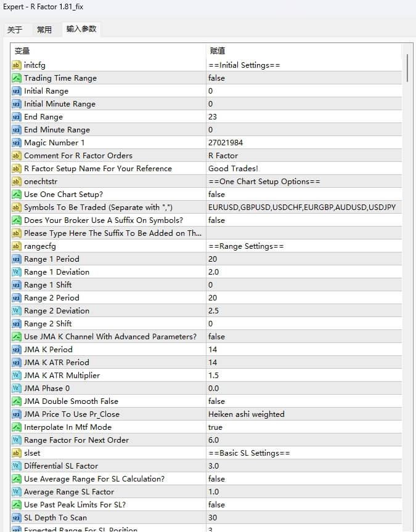Click the string icon beside onechtstr
The height and width of the screenshot is (532, 416).
point(16,182)
